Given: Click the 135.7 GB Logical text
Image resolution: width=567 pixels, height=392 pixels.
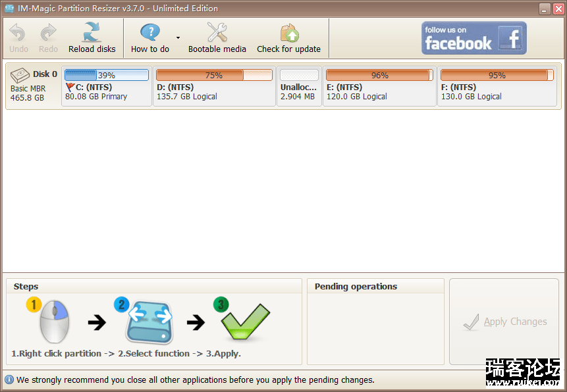Looking at the screenshot, I should click(x=187, y=97).
